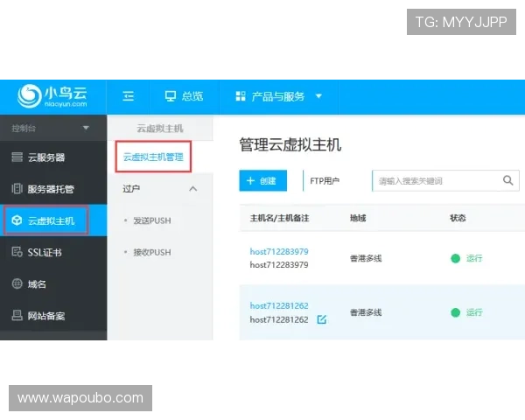
Task: Open host712283979 link
Action: point(279,251)
